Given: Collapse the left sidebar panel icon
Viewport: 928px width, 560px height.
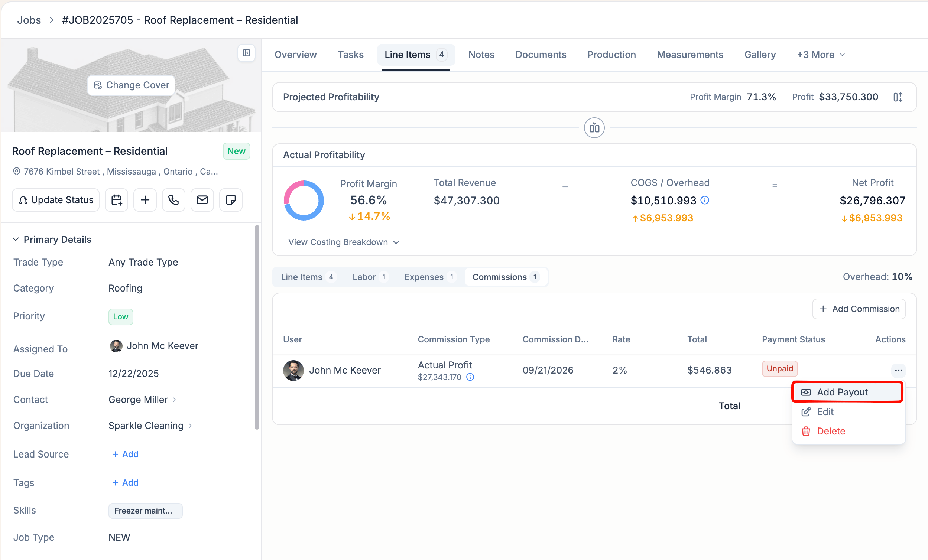Looking at the screenshot, I should coord(246,53).
